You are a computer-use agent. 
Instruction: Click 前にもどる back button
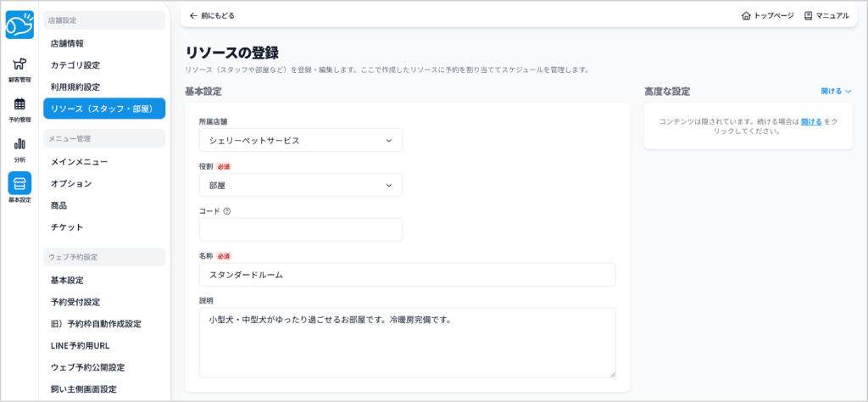212,15
